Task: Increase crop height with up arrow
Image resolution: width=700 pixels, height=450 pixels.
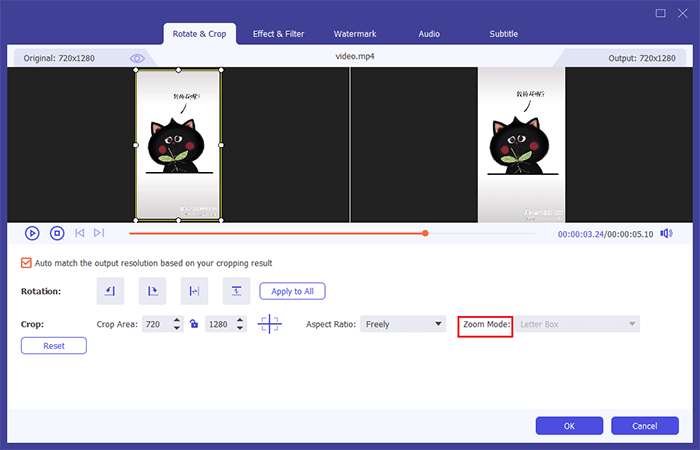Action: point(240,320)
